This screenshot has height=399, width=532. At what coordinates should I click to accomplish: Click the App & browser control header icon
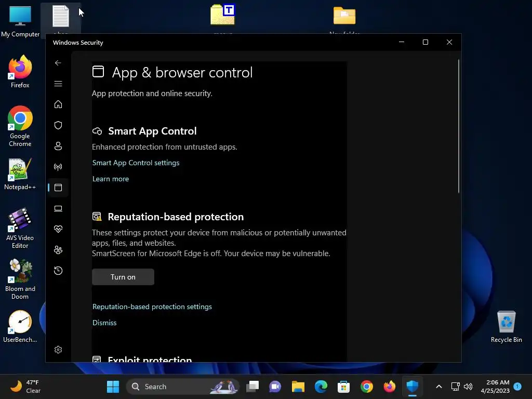98,72
